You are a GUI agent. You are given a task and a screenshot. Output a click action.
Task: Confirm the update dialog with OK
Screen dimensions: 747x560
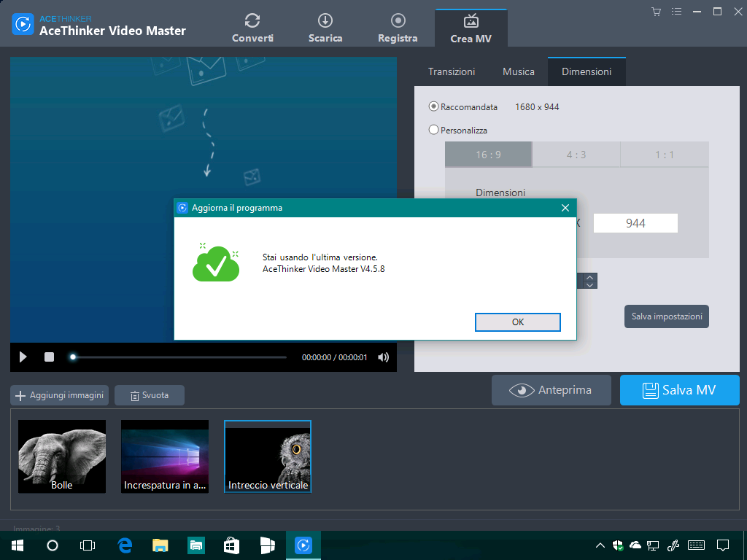[518, 322]
